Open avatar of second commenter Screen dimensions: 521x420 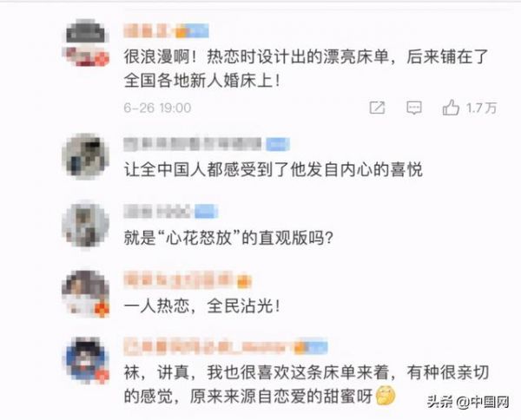point(86,156)
